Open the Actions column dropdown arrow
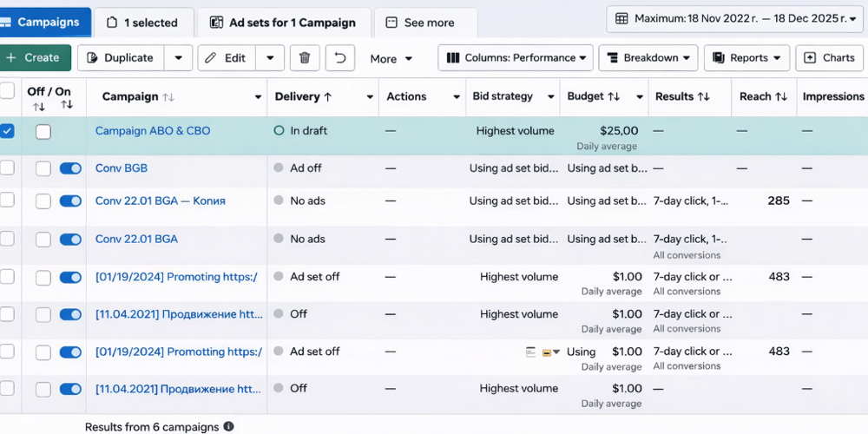868x434 pixels. point(457,97)
